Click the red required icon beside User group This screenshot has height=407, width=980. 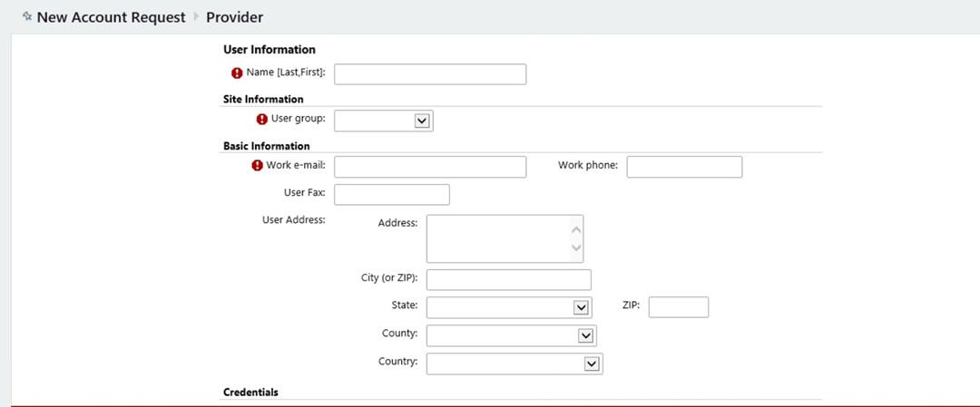pos(262,120)
